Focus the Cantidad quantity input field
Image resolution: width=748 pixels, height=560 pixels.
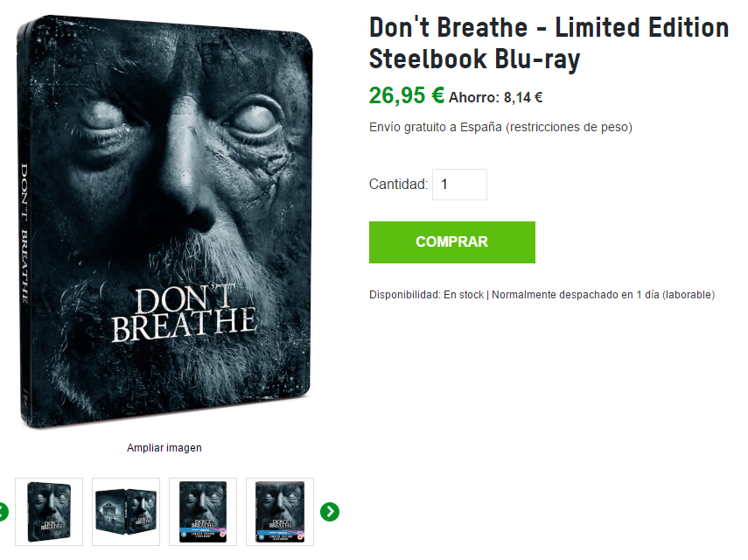coord(459,184)
